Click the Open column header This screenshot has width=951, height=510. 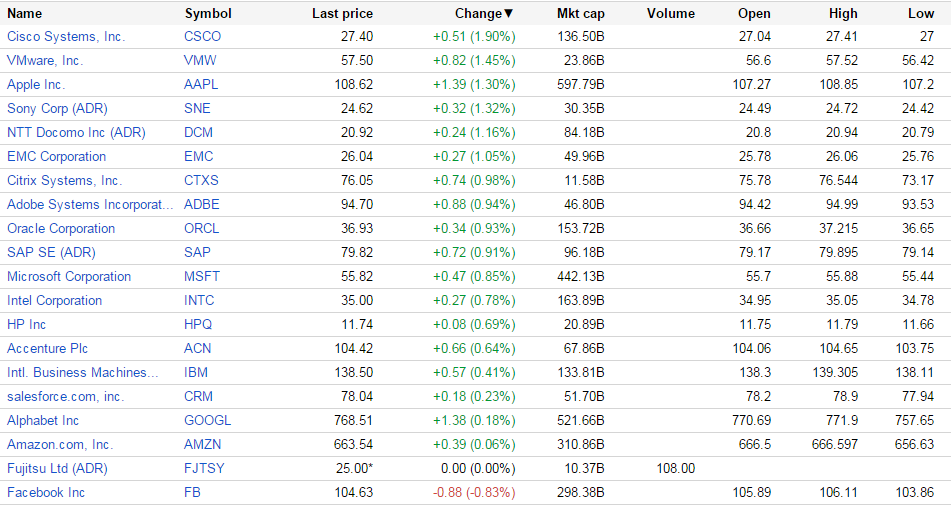(754, 14)
